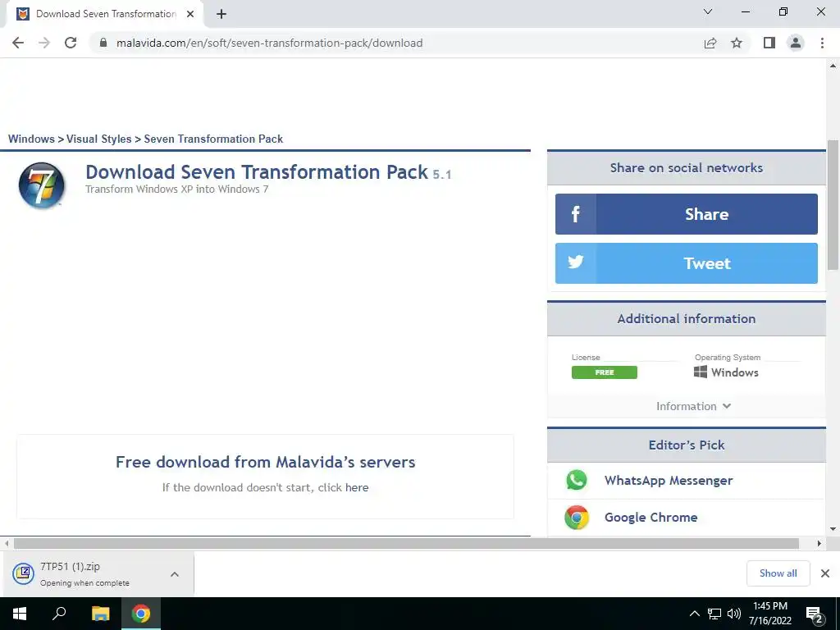This screenshot has height=630, width=840.
Task: Open Chrome side panel
Action: click(769, 43)
